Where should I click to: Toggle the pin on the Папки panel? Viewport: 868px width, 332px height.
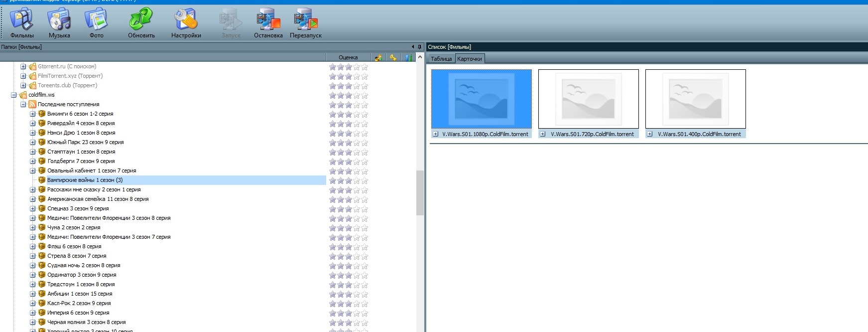click(x=419, y=47)
